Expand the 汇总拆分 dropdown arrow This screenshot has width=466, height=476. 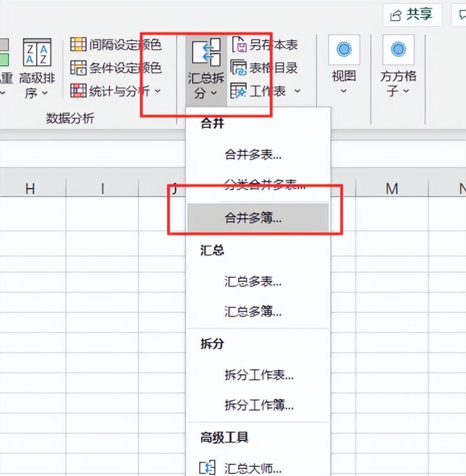click(214, 92)
